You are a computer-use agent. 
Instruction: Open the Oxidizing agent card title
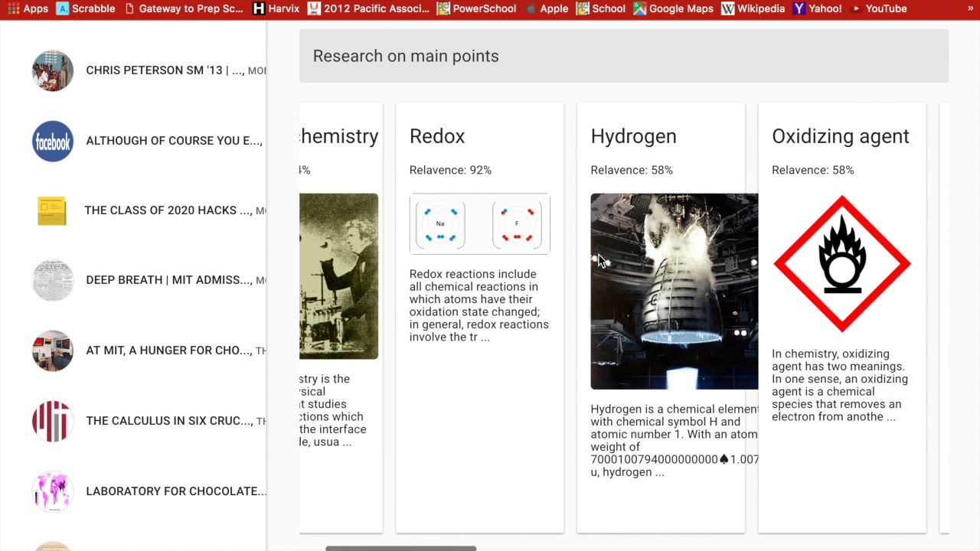pos(841,136)
